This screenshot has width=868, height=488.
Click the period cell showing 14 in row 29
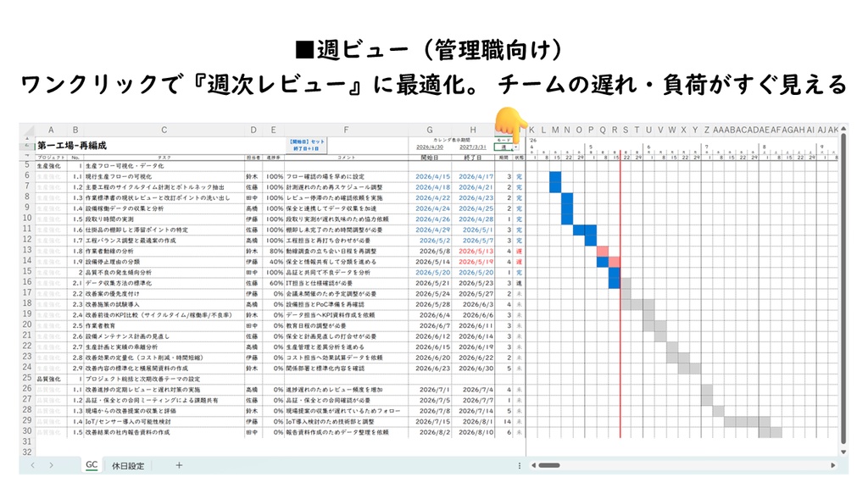(504, 422)
